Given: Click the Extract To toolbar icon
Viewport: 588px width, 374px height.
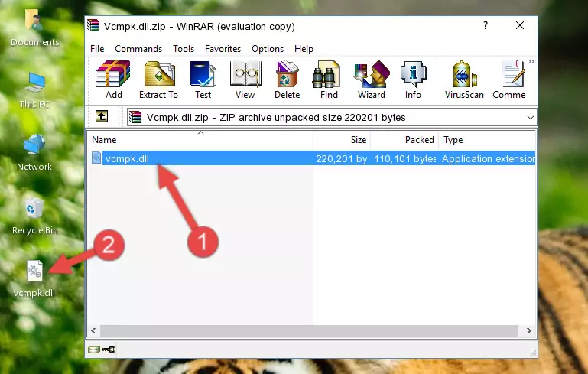Looking at the screenshot, I should pyautogui.click(x=158, y=80).
